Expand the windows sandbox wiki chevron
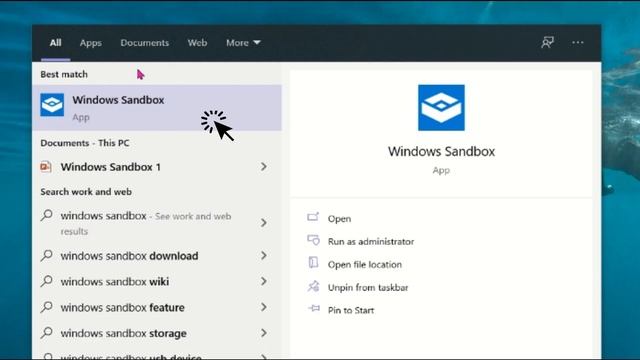Viewport: 640px width, 360px height. [x=264, y=281]
